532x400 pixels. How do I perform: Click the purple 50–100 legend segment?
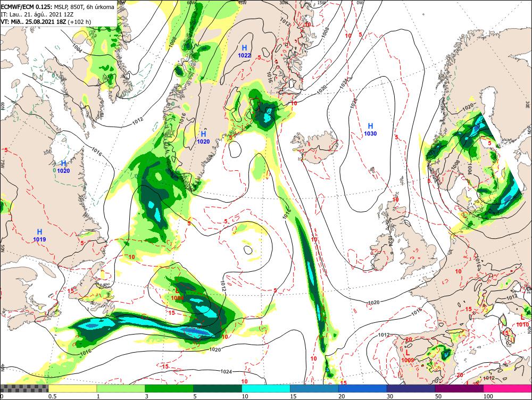[x=459, y=388]
